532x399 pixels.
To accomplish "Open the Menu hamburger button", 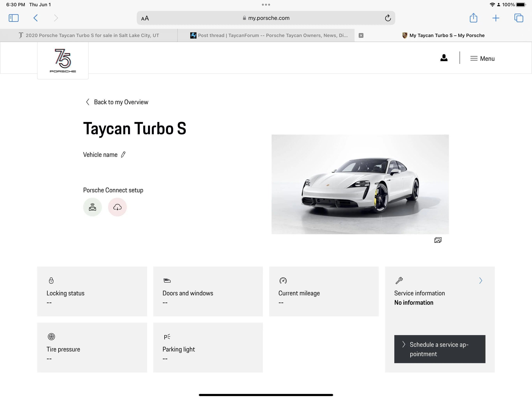I will [482, 58].
